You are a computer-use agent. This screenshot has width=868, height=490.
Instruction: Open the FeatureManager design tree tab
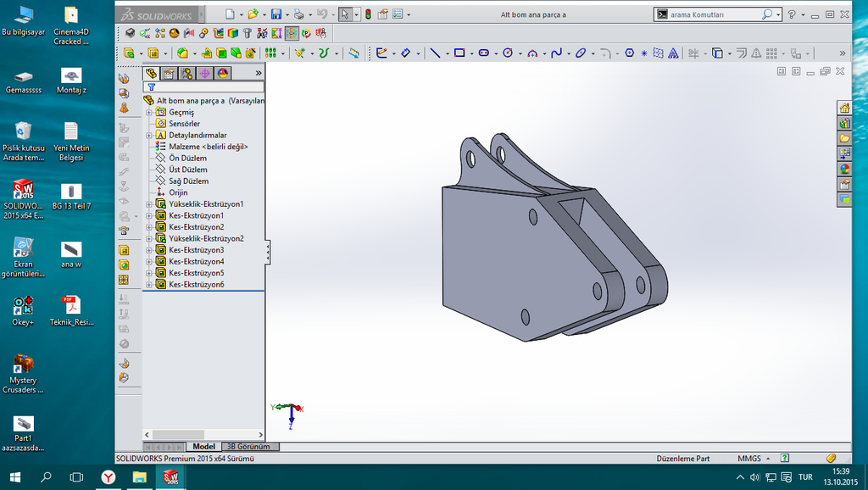(152, 74)
